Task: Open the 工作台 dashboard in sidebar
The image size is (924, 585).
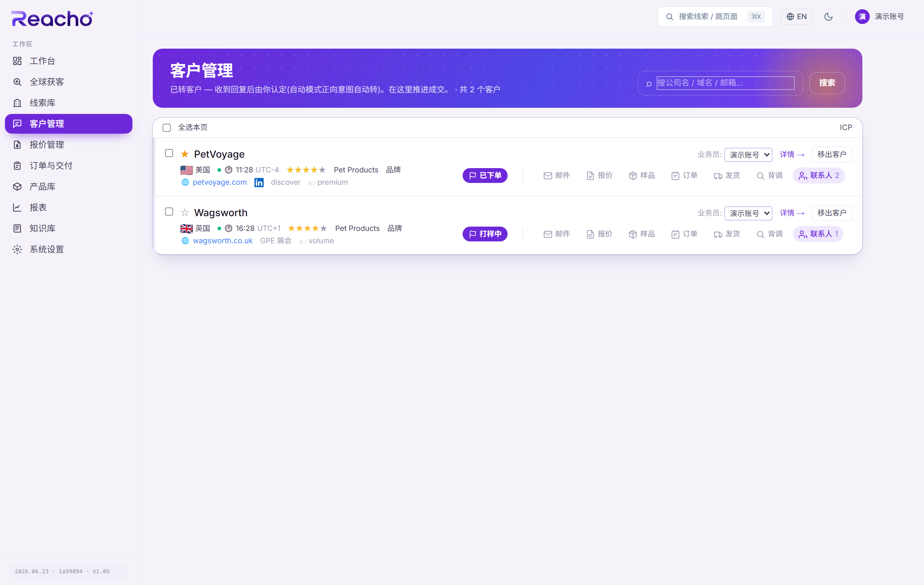Action: click(68, 61)
